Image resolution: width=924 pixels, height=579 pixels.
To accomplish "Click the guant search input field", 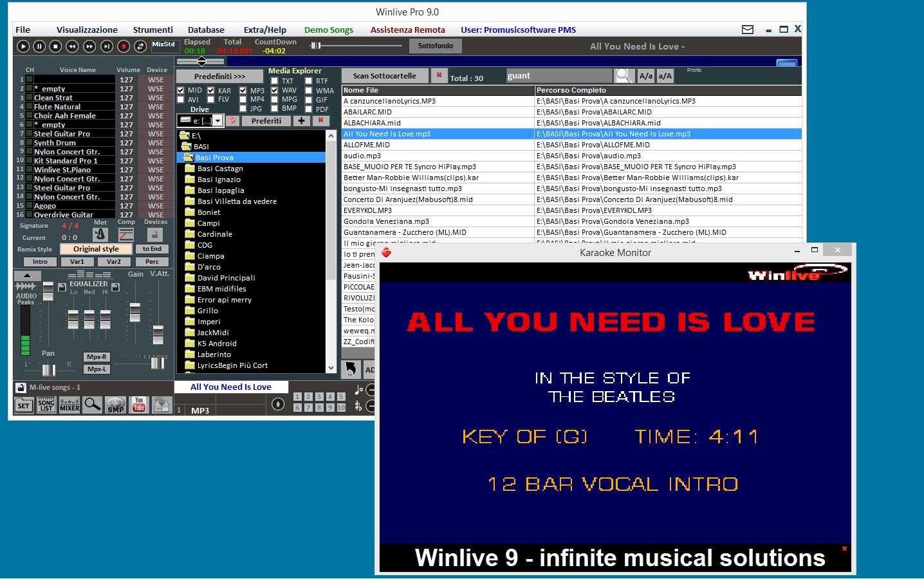I will tap(559, 76).
